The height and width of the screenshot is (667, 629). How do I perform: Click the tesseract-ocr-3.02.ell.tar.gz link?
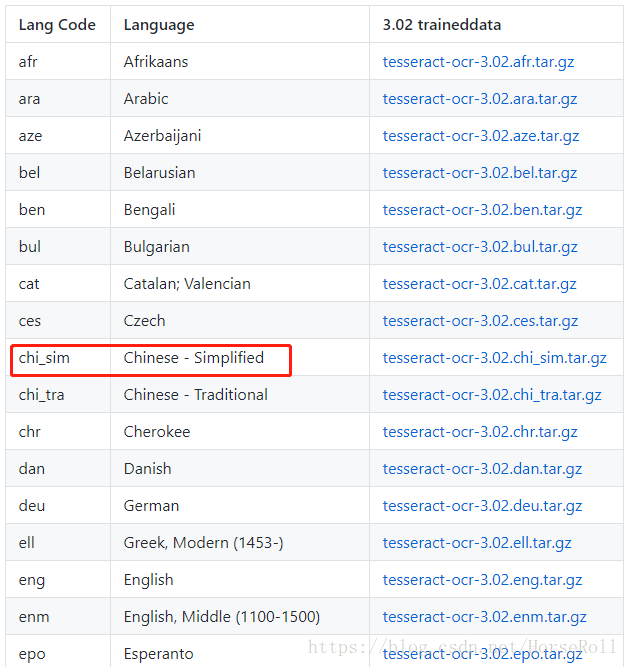(477, 543)
